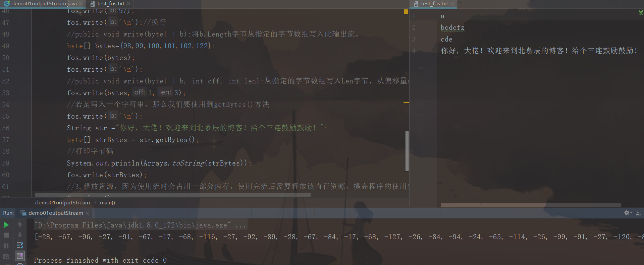Click the getBytes() comment on line 54

(x=168, y=105)
